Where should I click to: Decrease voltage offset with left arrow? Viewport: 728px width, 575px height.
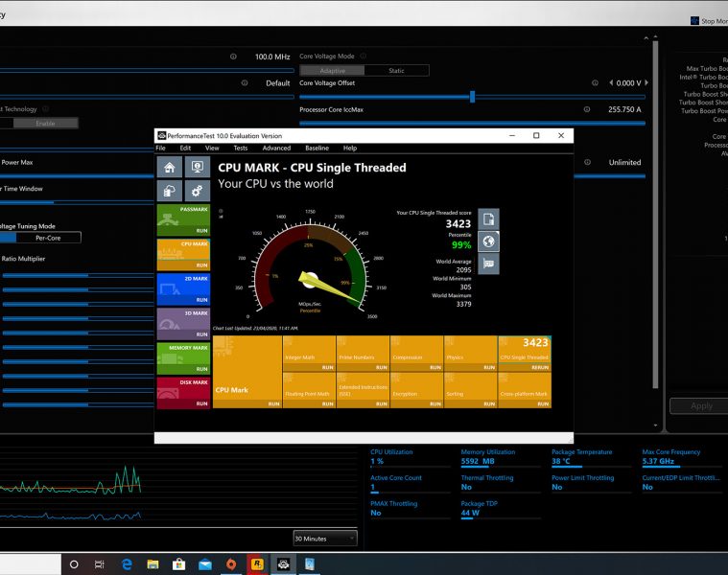[x=611, y=83]
